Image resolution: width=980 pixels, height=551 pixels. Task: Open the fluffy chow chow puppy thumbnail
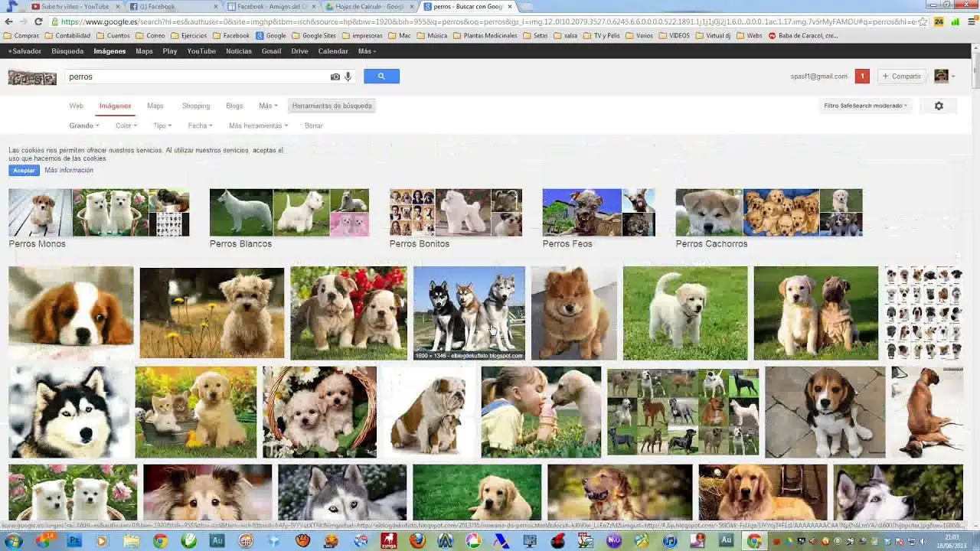[574, 312]
